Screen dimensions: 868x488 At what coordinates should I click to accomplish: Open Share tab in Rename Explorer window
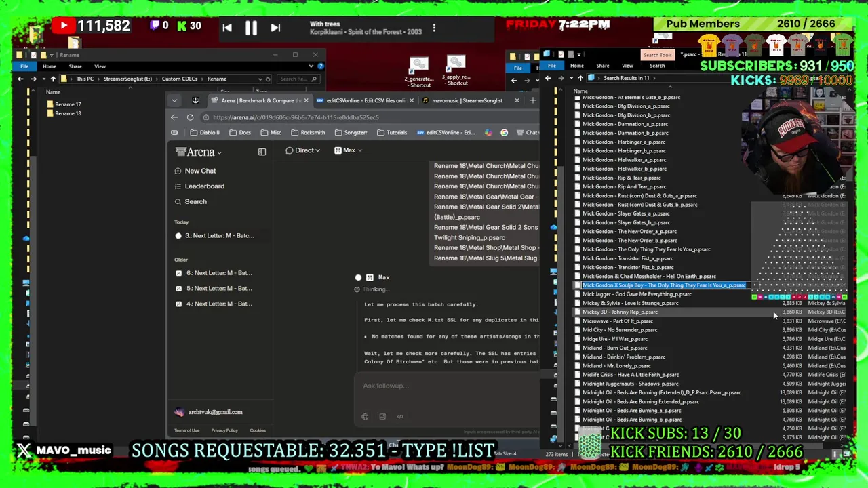[75, 66]
